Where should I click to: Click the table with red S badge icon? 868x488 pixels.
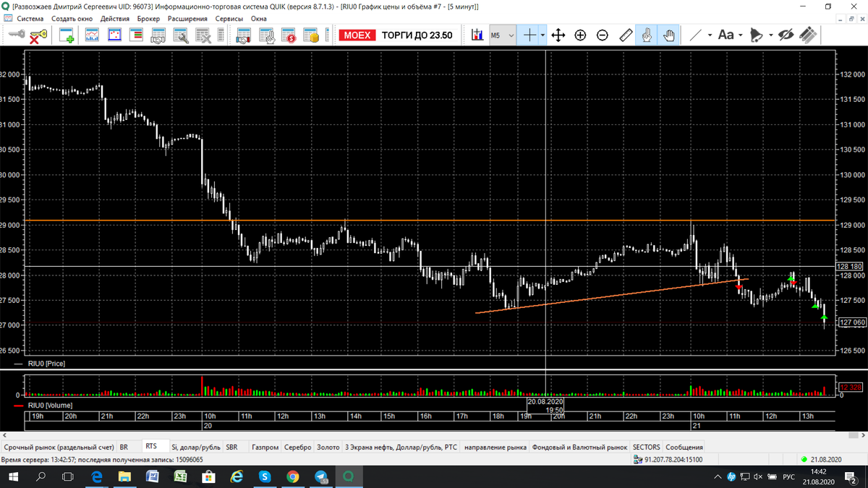pos(289,35)
